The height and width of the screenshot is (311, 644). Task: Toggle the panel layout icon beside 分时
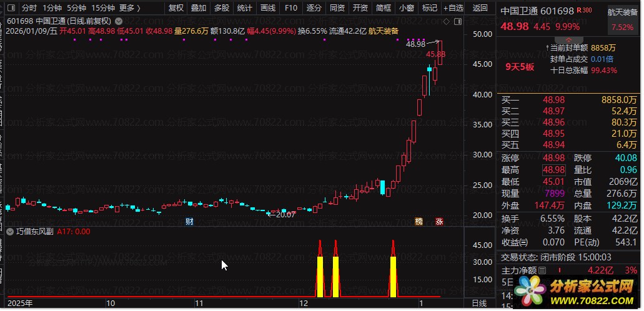click(11, 7)
